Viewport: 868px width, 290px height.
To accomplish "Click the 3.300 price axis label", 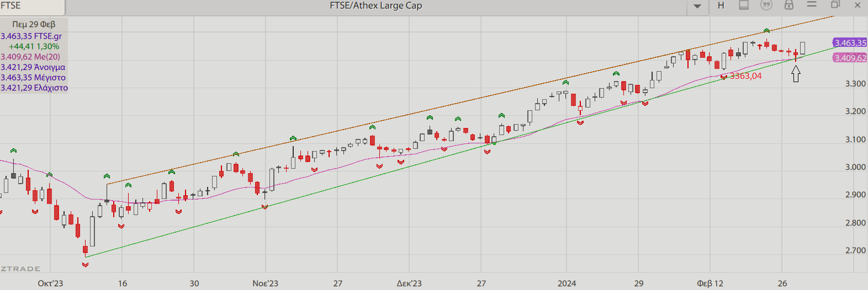I will 855,84.
